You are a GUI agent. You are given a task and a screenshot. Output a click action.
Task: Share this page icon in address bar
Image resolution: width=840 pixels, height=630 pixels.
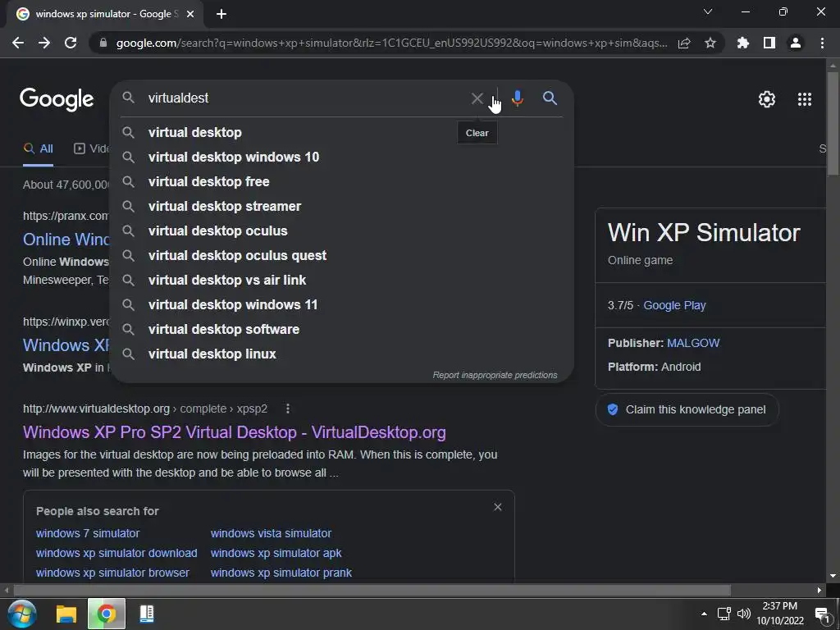tap(684, 43)
